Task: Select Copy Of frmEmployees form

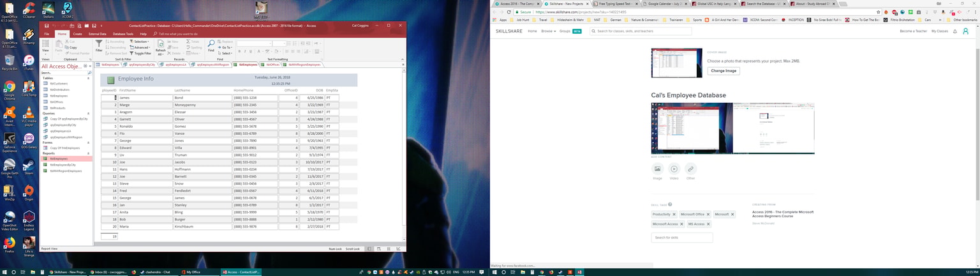Action: (64, 148)
